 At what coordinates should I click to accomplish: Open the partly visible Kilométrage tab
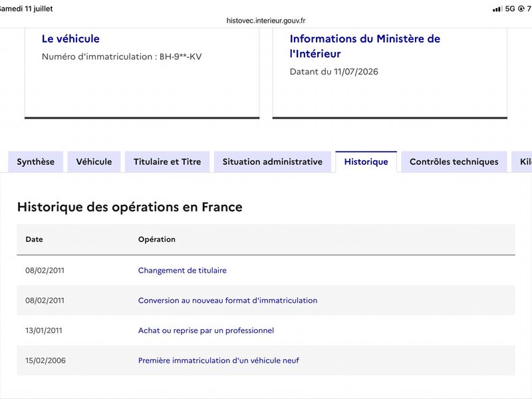point(522,162)
